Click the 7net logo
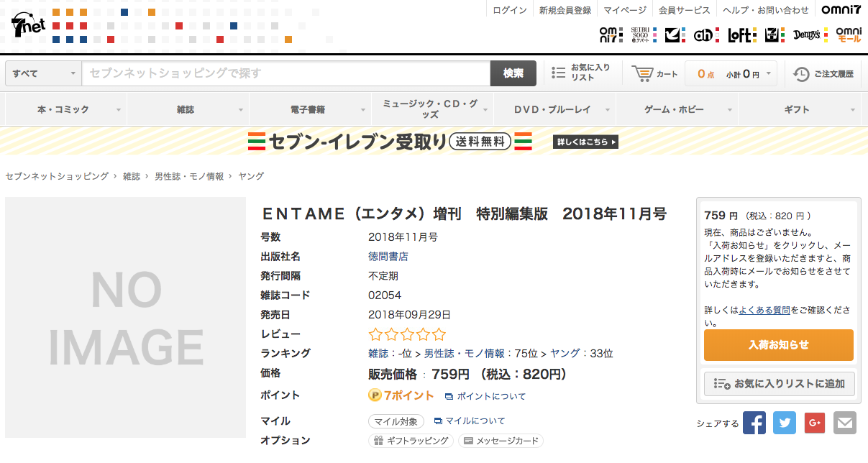The width and height of the screenshot is (868, 463). 28,25
